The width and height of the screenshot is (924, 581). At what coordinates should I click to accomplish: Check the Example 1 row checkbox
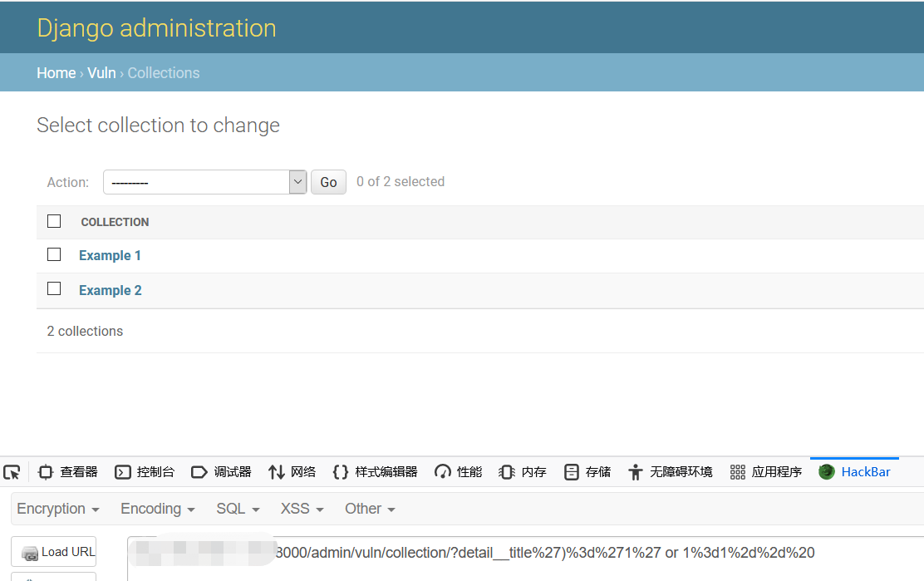click(54, 254)
